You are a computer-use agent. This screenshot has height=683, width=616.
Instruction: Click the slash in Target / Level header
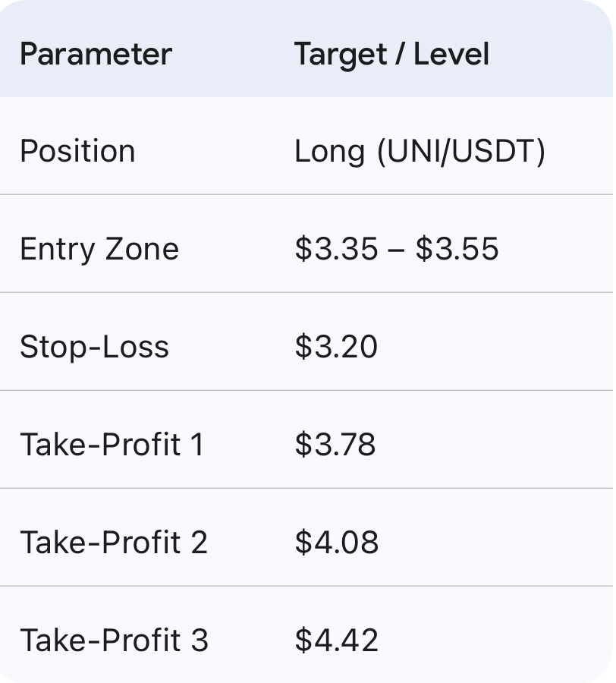pyautogui.click(x=393, y=55)
